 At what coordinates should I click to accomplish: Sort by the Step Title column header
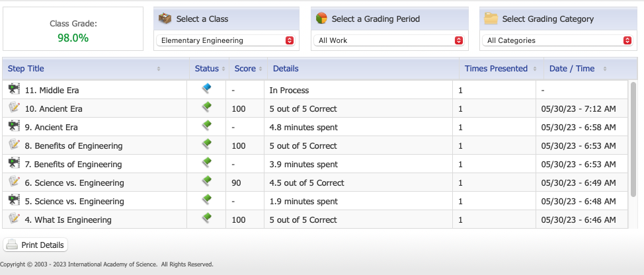(26, 69)
